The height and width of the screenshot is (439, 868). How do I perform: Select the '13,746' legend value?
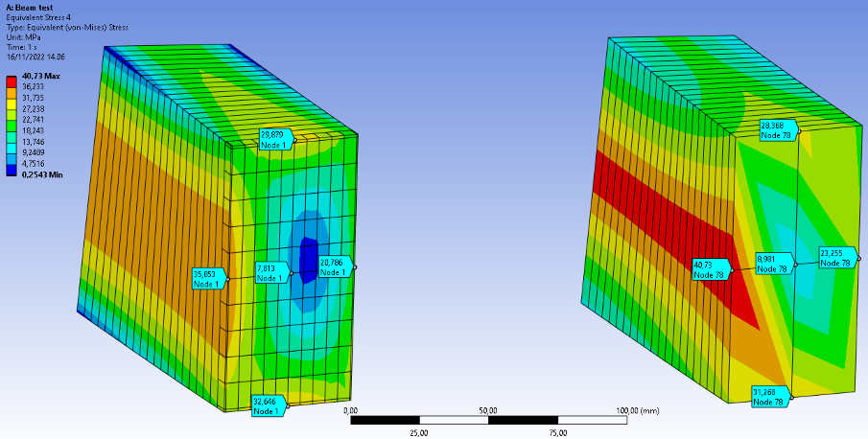tap(34, 142)
